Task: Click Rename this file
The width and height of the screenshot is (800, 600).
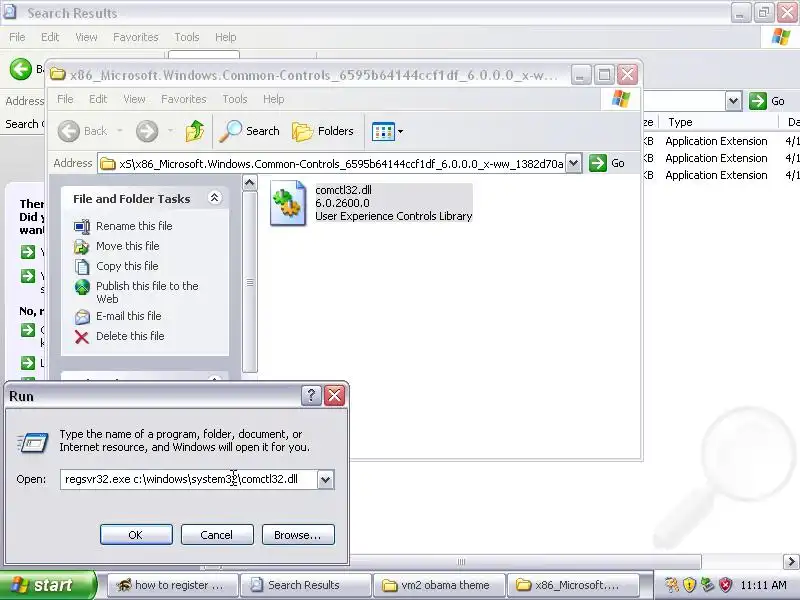Action: point(134,226)
